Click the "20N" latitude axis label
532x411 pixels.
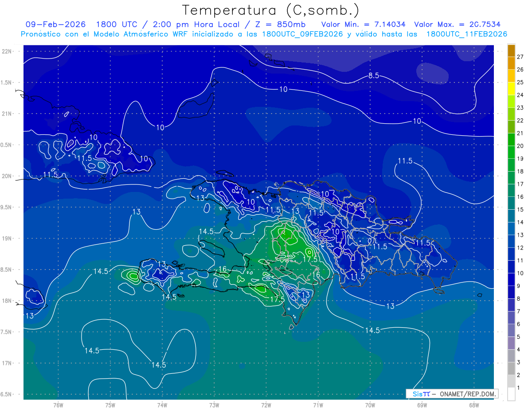click(7, 176)
